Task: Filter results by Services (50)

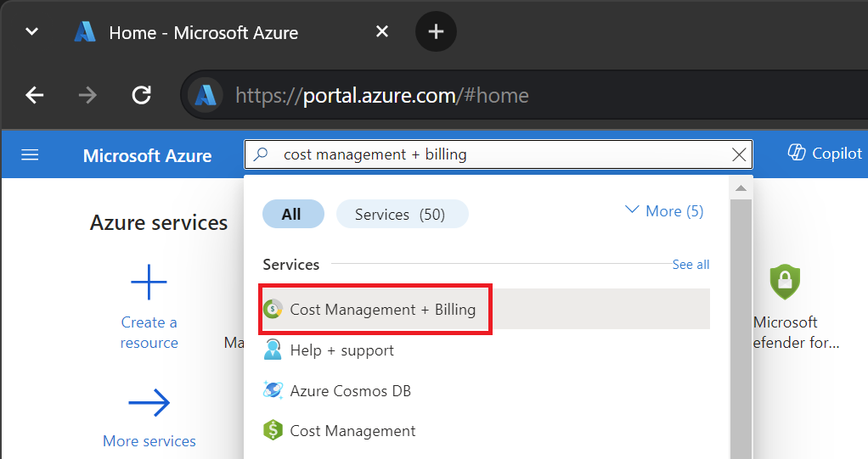Action: pyautogui.click(x=402, y=214)
